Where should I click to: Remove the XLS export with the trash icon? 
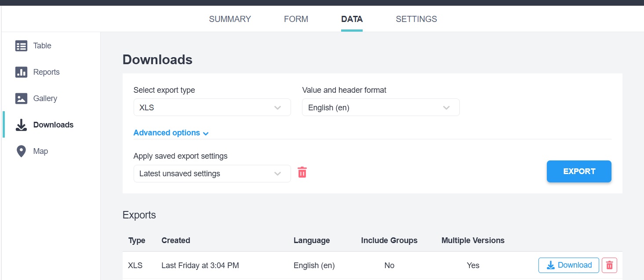tap(609, 265)
